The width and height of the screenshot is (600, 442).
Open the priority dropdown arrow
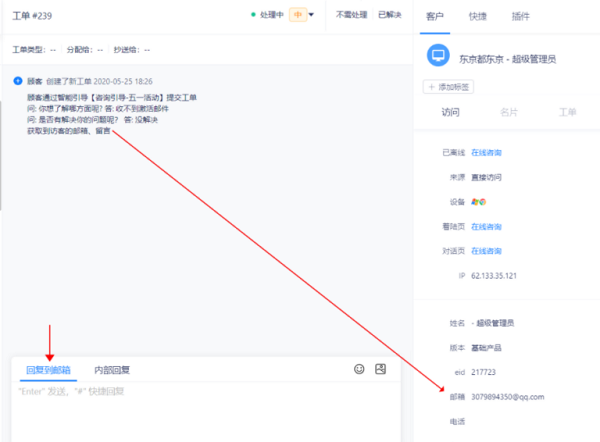click(x=311, y=15)
